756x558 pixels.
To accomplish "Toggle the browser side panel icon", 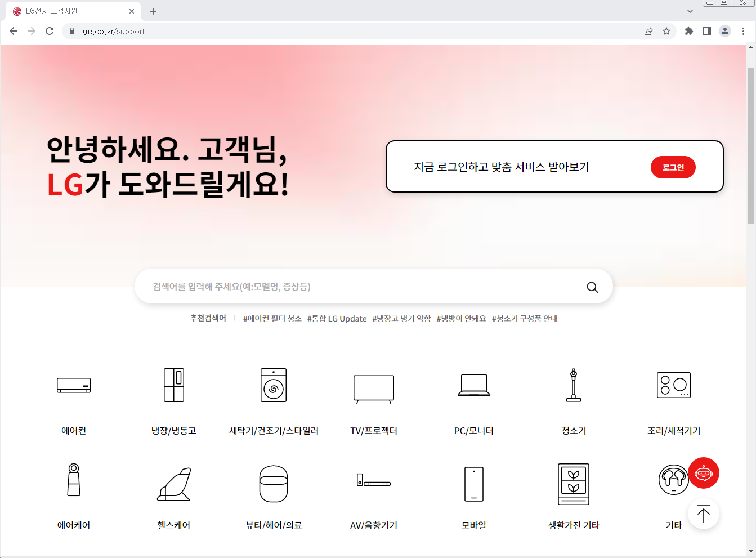I will point(707,31).
